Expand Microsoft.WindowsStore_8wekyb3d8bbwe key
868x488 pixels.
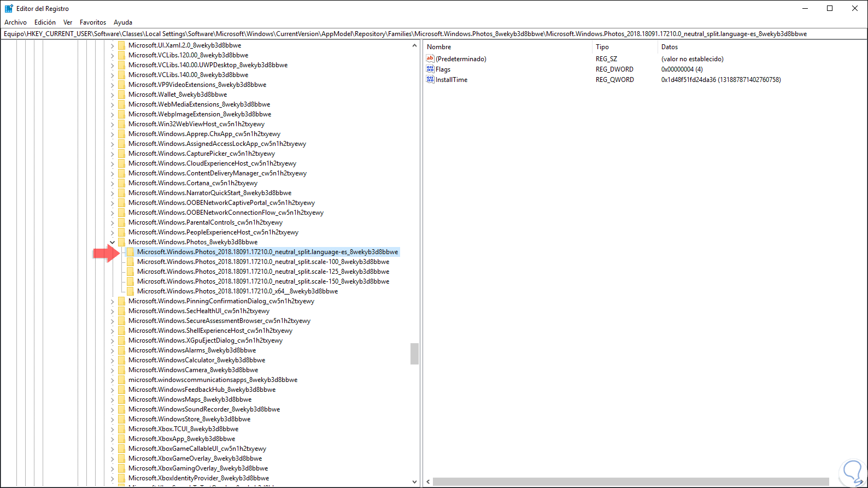pyautogui.click(x=113, y=419)
